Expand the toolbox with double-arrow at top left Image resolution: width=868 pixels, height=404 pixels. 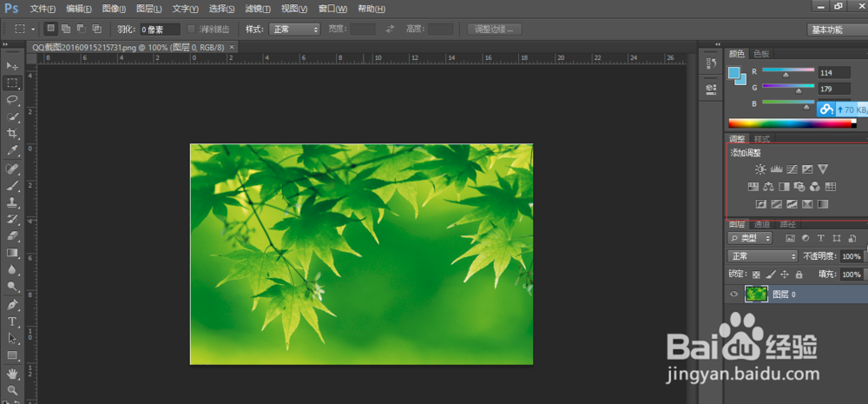point(5,44)
